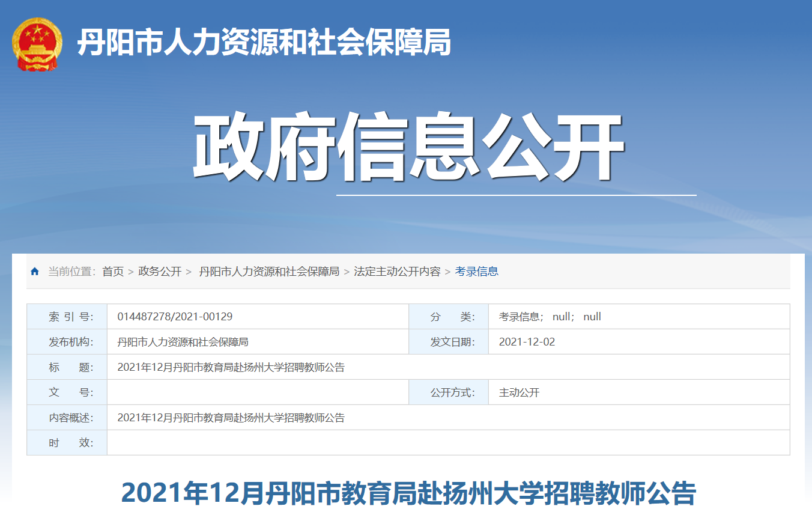Go to 政务公开 in the breadcrumb
This screenshot has width=812, height=512.
click(x=160, y=272)
